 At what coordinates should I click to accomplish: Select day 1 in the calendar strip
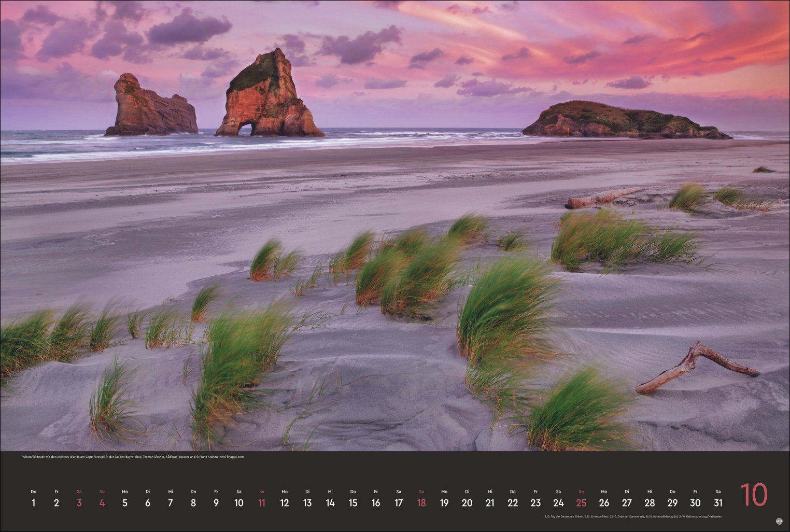(34, 502)
